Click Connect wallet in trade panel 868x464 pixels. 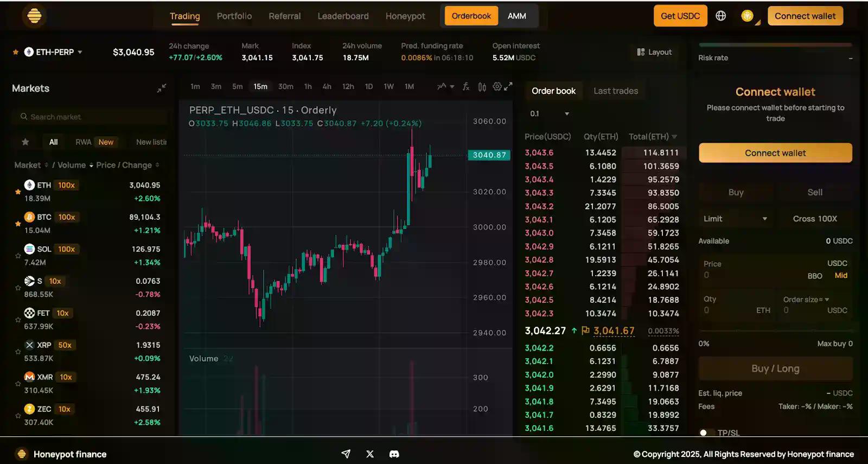tap(775, 153)
